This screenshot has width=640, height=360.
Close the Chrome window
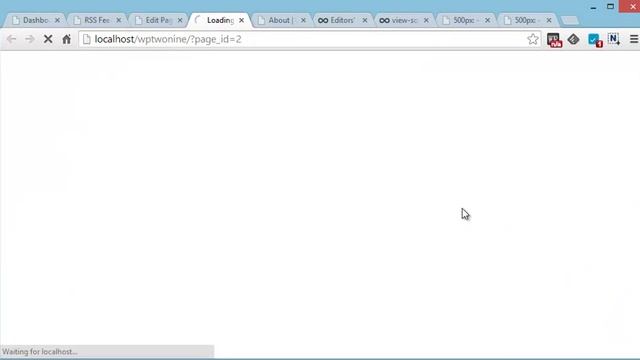(x=631, y=7)
